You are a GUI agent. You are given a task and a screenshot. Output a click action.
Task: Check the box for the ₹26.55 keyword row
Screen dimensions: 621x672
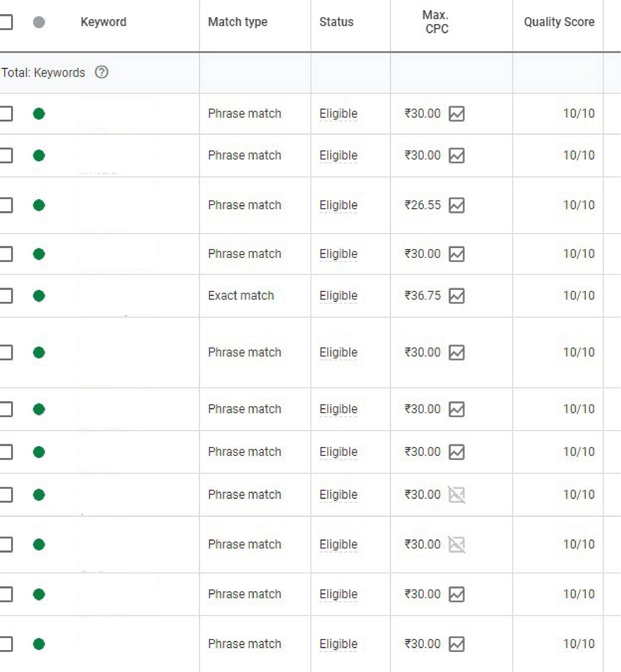click(x=6, y=205)
